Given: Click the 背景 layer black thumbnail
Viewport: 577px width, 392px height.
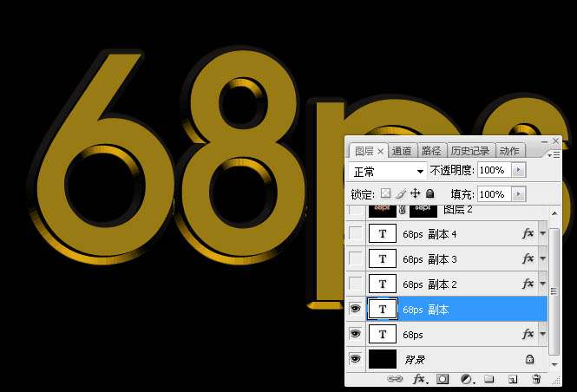Looking at the screenshot, I should tap(383, 359).
